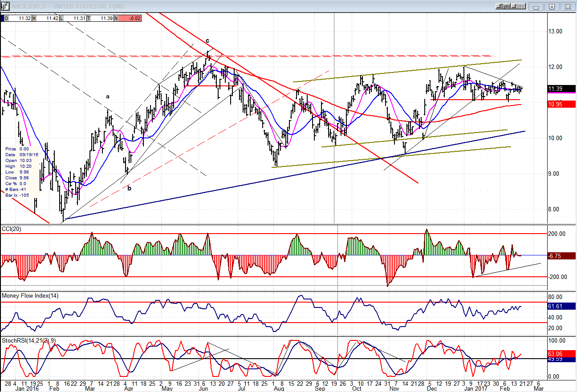Toggle the Sym link checkbox

503,6
